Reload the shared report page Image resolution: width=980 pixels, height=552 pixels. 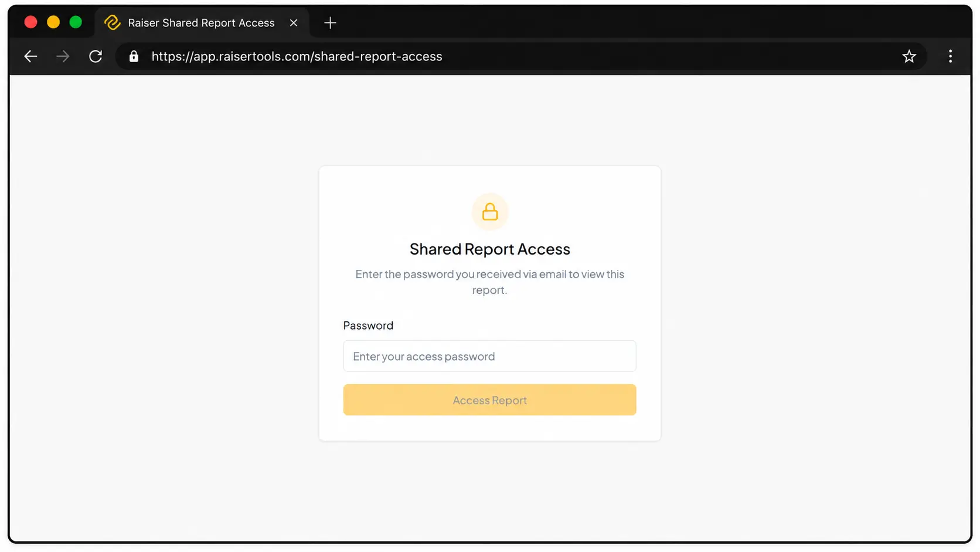coord(96,56)
